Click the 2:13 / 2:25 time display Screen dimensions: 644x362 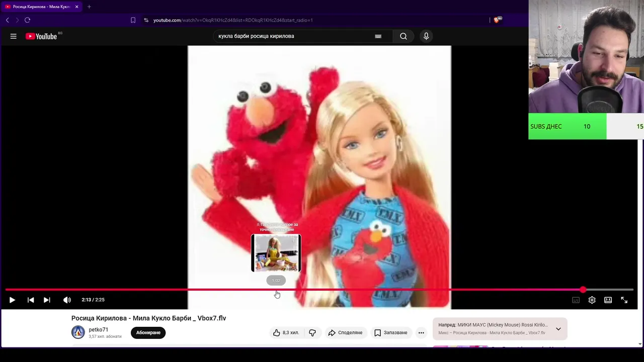tap(93, 300)
